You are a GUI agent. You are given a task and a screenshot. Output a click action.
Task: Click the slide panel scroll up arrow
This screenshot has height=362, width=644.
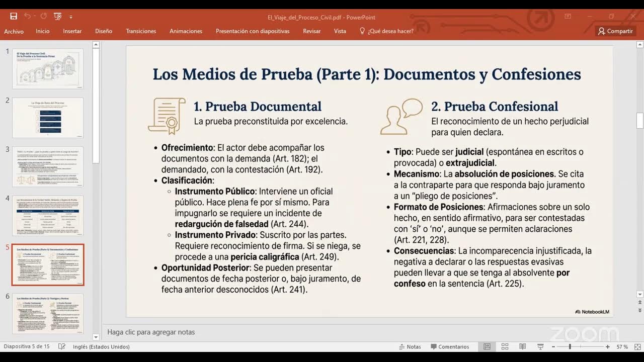[x=96, y=45]
